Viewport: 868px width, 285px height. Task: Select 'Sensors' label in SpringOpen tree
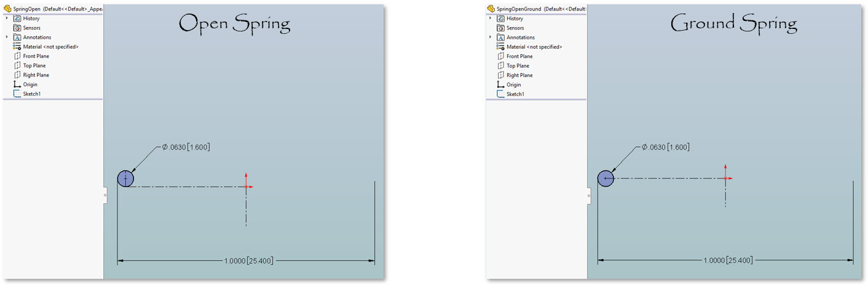click(32, 28)
